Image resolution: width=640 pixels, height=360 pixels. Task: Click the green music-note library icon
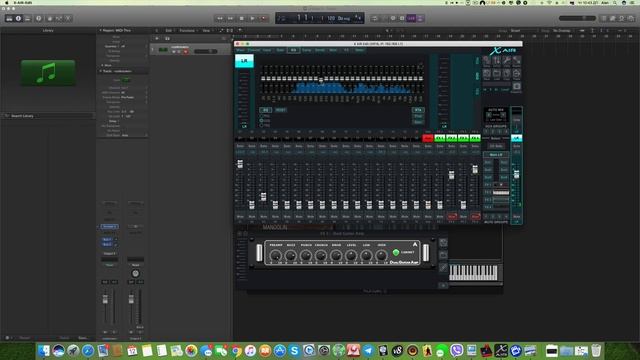coord(48,73)
